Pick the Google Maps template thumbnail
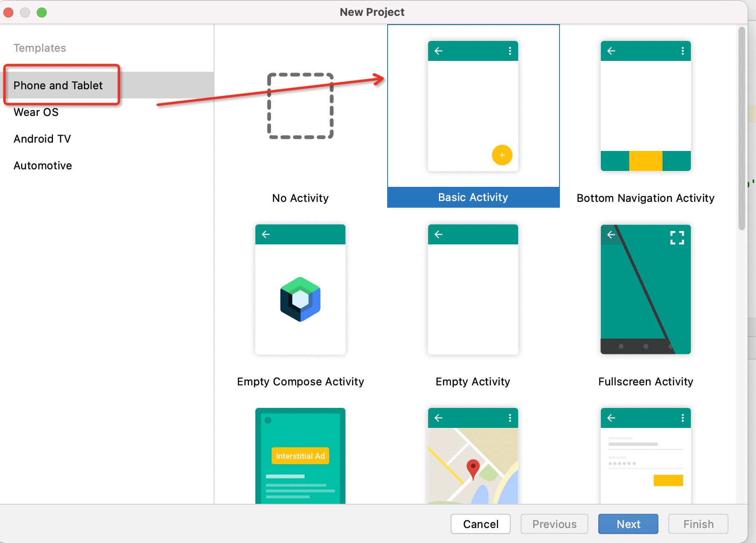 (473, 456)
